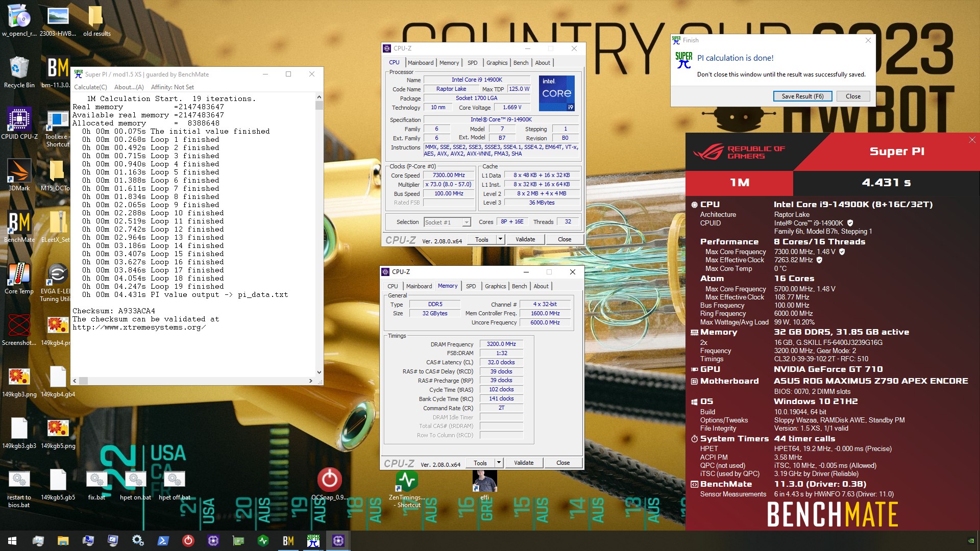This screenshot has width=980, height=551.
Task: Switch to CPU tab in lower CPU-Z
Action: 393,286
